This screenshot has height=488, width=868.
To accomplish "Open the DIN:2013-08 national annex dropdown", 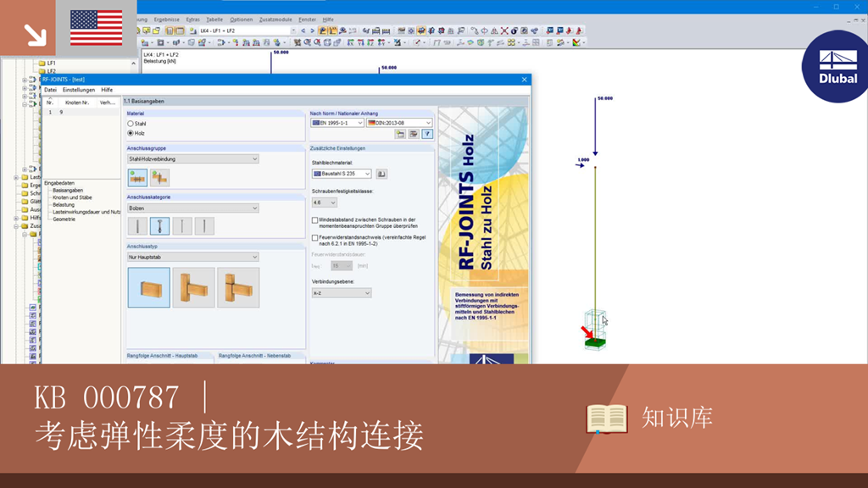I will click(x=398, y=123).
